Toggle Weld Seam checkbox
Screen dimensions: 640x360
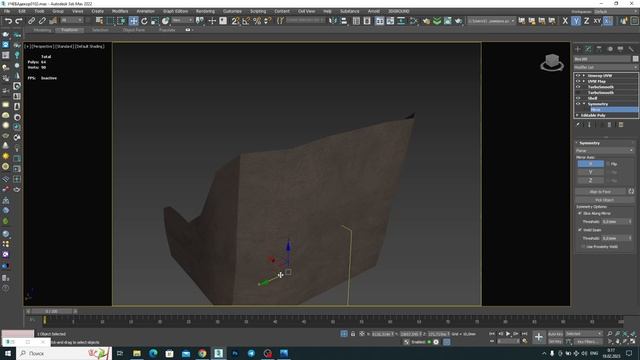pos(580,230)
